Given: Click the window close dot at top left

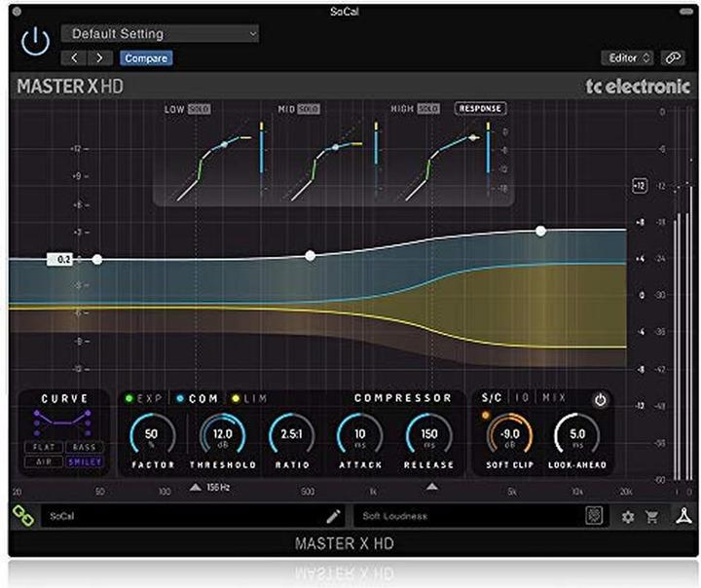Looking at the screenshot, I should tap(17, 11).
